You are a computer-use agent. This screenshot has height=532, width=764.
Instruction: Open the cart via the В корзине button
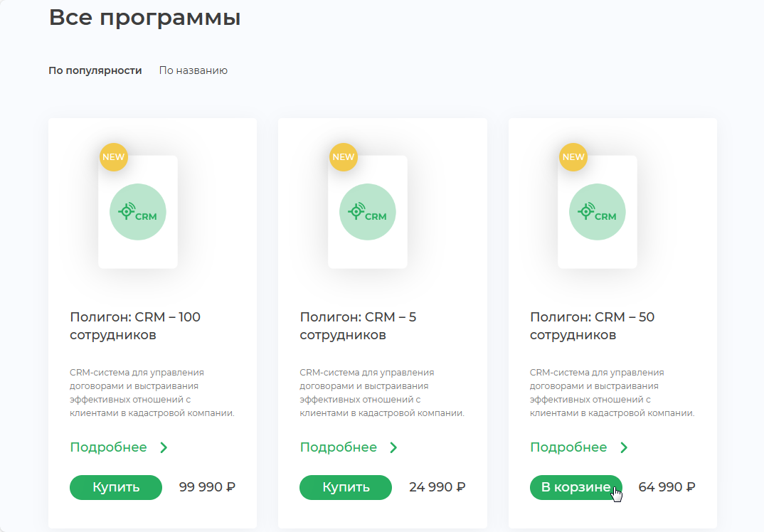pos(576,487)
